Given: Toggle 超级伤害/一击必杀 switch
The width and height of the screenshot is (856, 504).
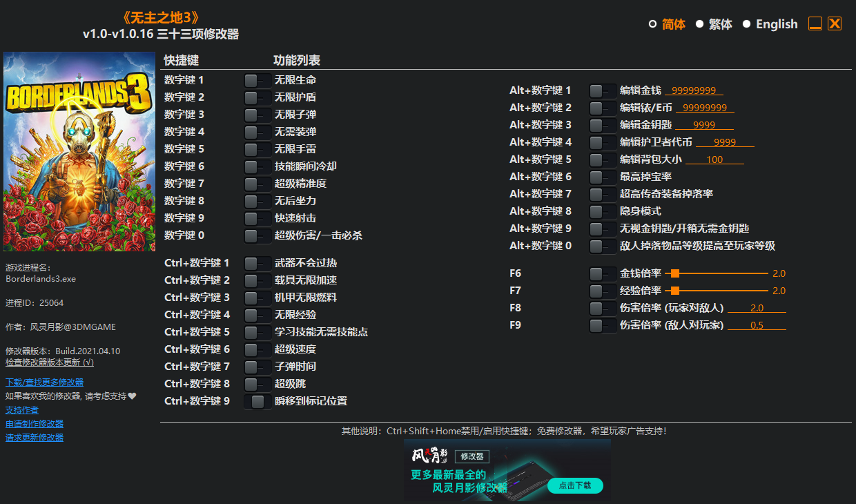Looking at the screenshot, I should [257, 235].
